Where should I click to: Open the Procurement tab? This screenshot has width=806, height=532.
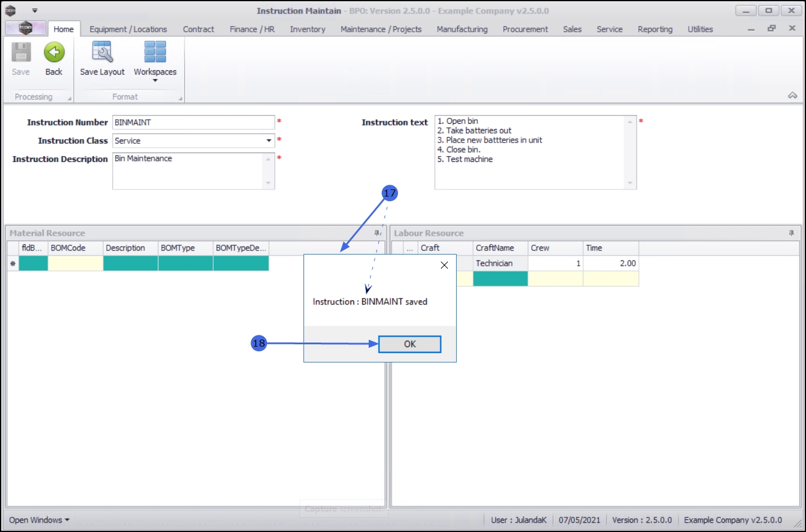(525, 29)
